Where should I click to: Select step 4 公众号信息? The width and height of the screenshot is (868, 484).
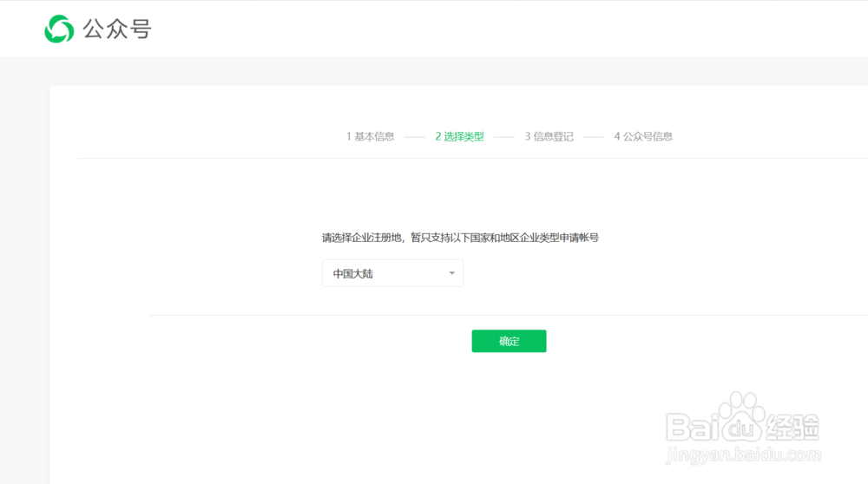point(643,136)
